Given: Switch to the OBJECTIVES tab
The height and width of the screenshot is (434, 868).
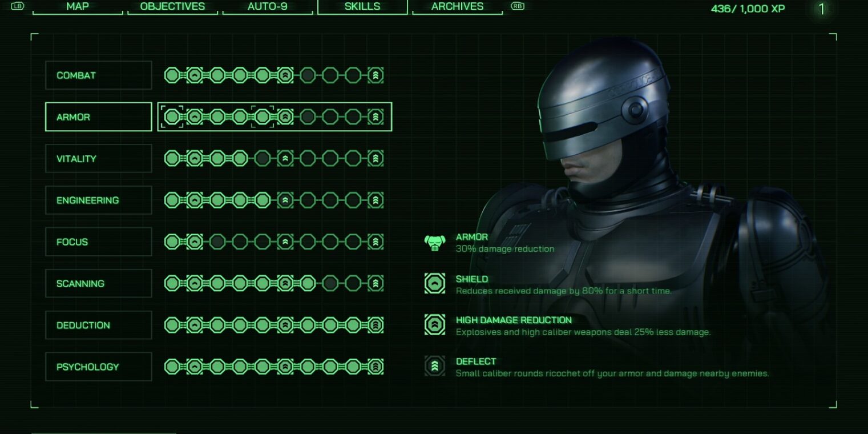Looking at the screenshot, I should [172, 7].
